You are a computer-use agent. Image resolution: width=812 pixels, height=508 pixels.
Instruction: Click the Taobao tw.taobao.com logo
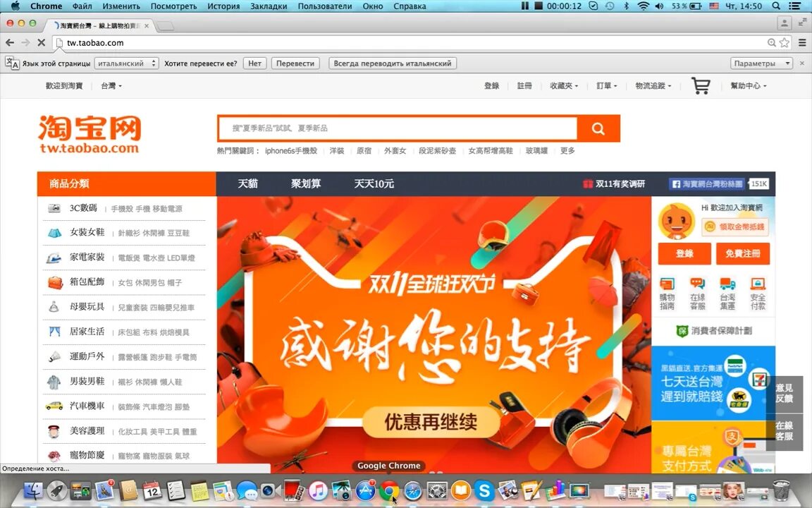coord(90,134)
